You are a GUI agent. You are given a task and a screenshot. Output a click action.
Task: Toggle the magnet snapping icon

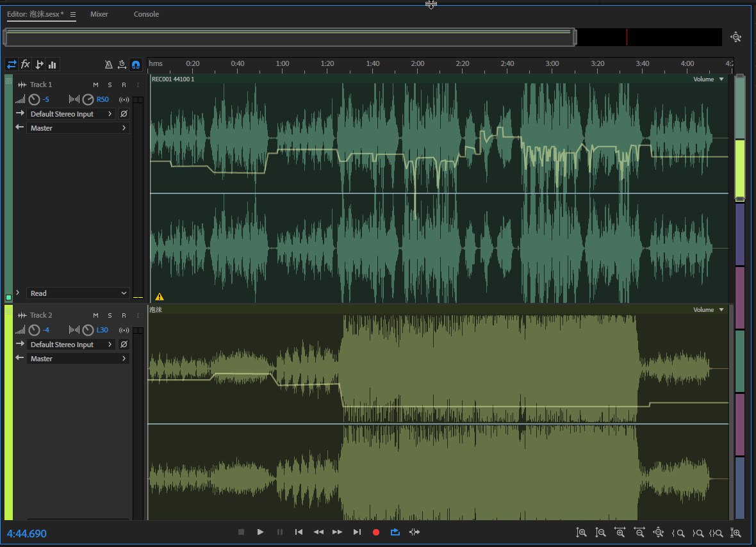pos(135,64)
